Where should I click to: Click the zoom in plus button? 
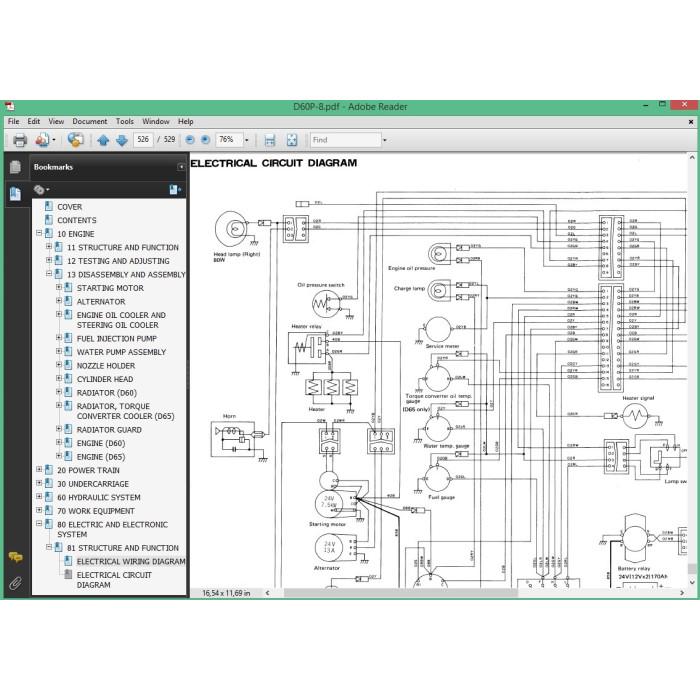(205, 140)
